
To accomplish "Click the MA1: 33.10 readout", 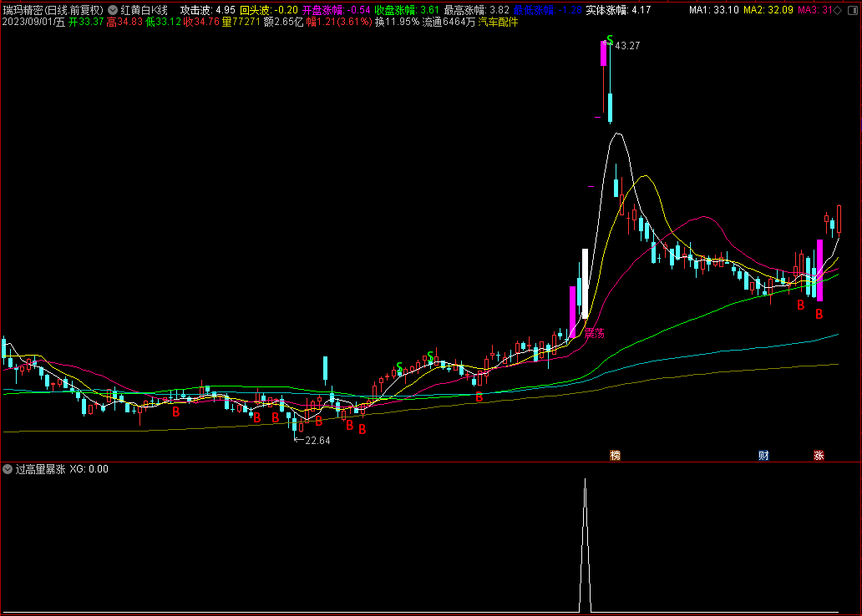I will point(713,10).
